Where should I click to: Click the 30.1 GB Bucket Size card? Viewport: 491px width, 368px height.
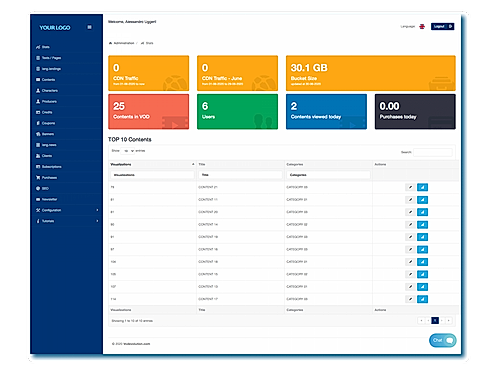(371, 73)
